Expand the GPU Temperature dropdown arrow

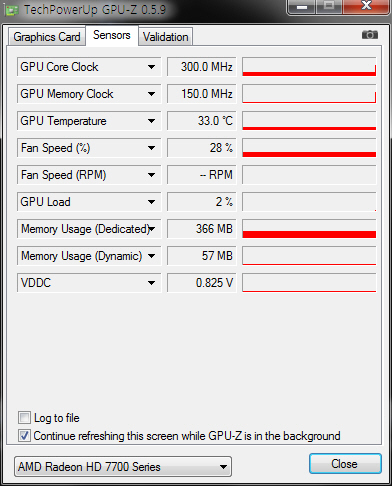(x=151, y=121)
